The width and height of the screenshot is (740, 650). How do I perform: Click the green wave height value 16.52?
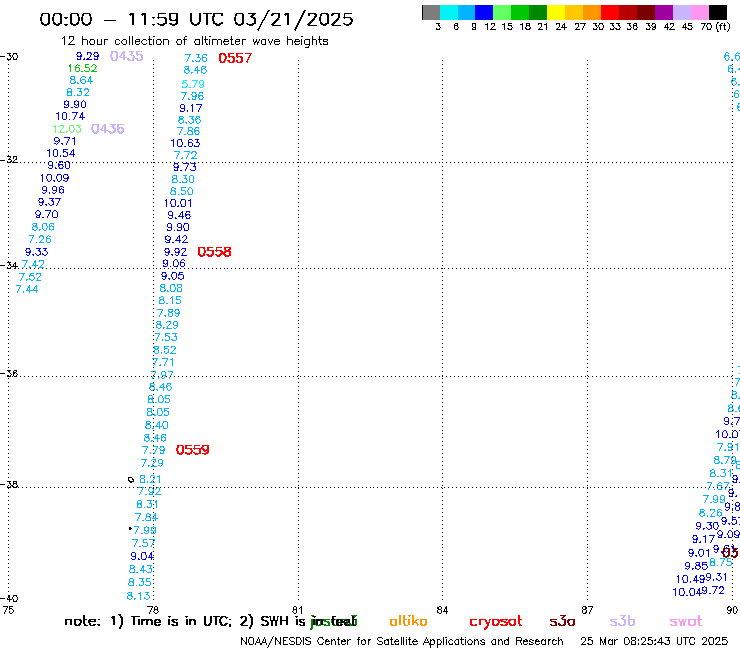83,68
